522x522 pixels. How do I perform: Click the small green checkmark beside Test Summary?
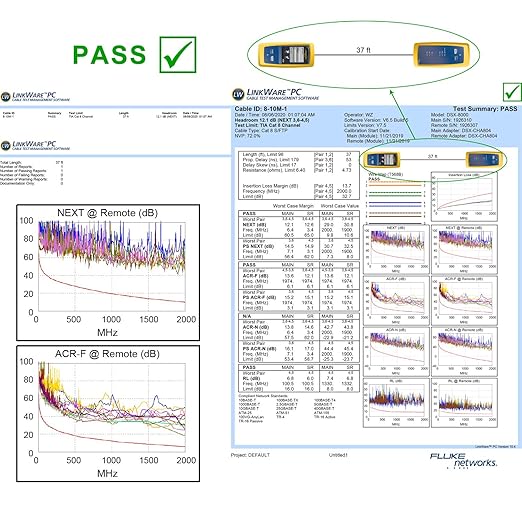512,92
